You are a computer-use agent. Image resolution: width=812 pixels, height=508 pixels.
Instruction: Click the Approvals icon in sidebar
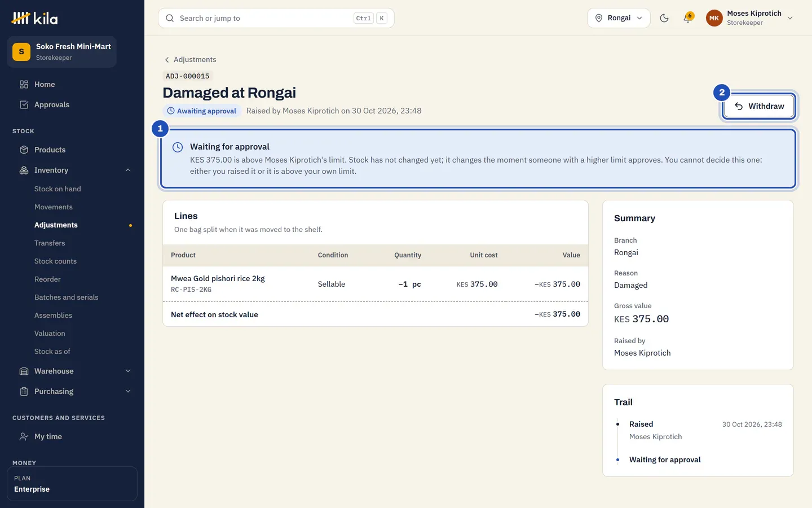tap(24, 105)
